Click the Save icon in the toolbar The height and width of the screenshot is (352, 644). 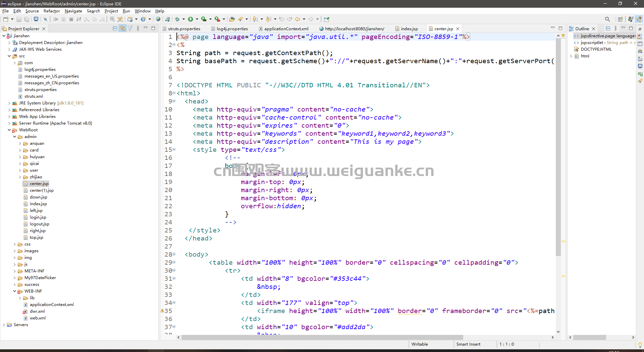(19, 19)
